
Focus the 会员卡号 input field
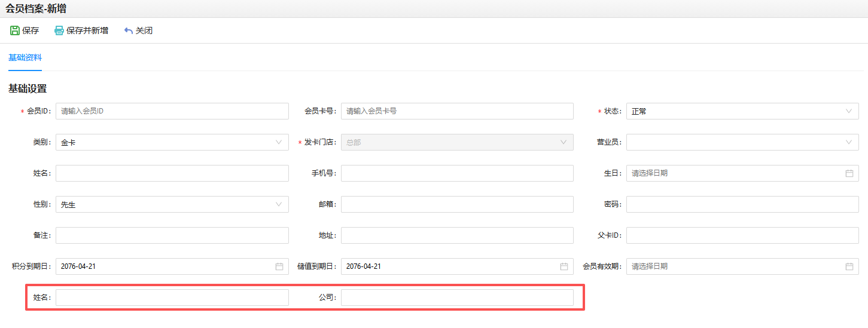pos(457,111)
